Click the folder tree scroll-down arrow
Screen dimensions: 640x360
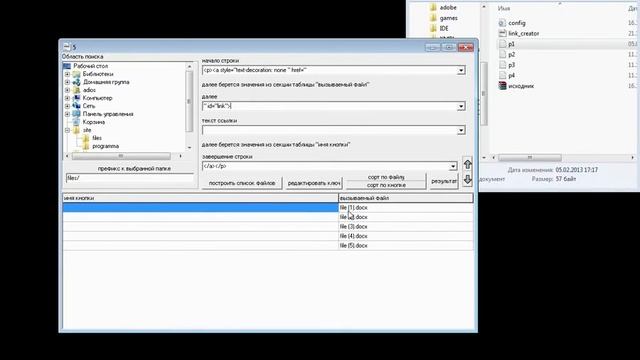[189, 147]
